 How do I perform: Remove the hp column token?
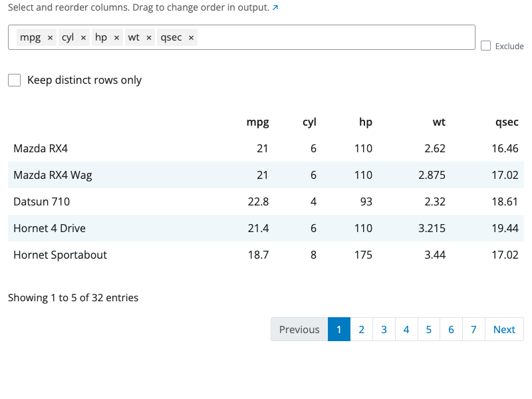(116, 37)
